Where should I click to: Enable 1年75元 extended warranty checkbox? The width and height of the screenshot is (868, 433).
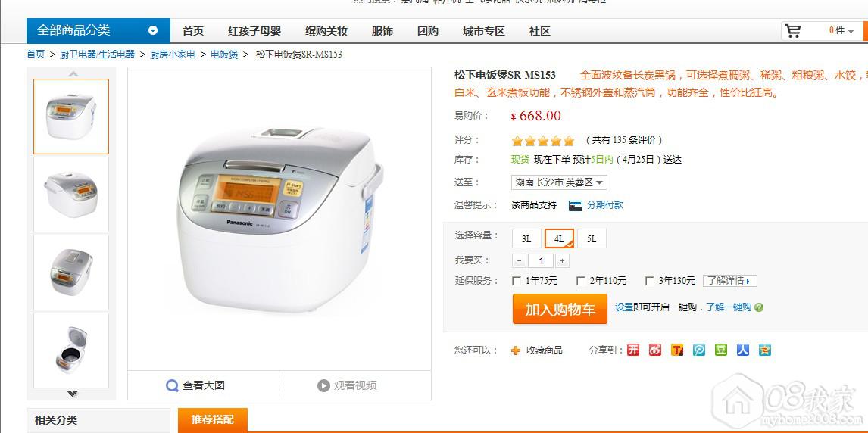coord(517,281)
